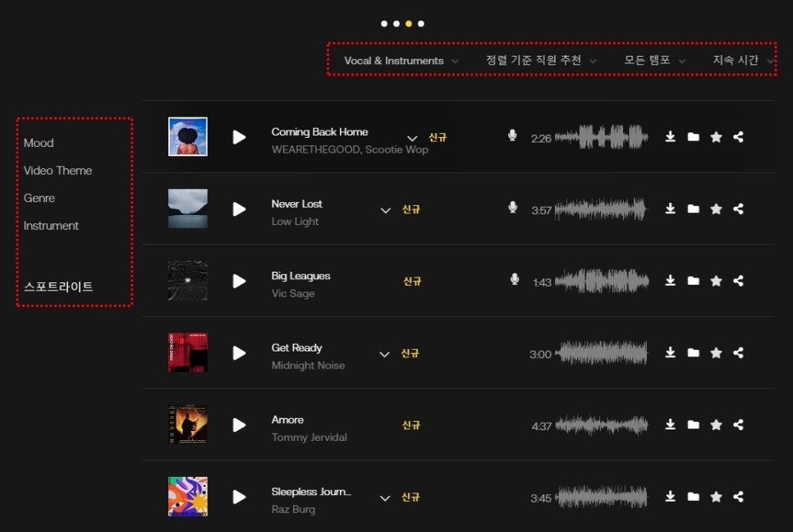
Task: Expand versions chevron for Get Ready
Action: 384,355
